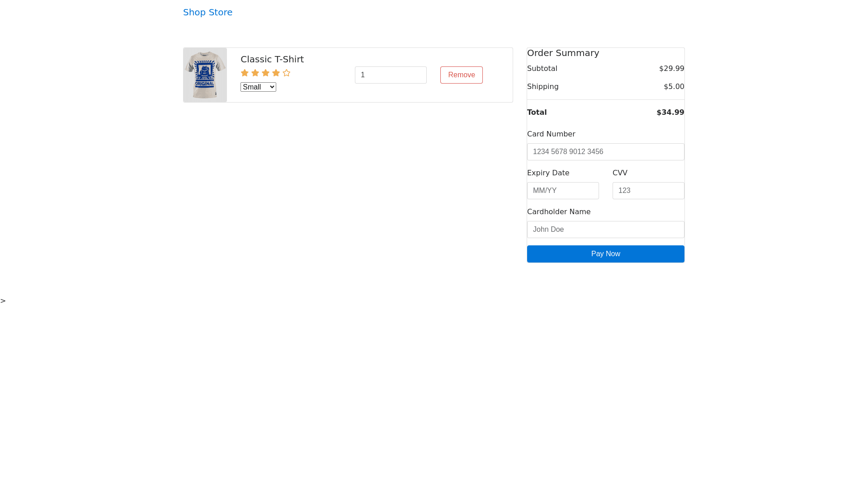Click the first rating star

(245, 73)
